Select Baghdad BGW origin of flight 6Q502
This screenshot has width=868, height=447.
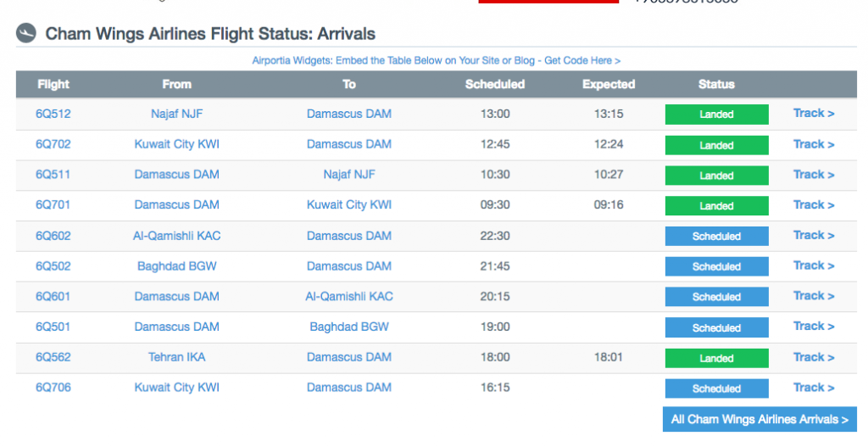click(176, 265)
